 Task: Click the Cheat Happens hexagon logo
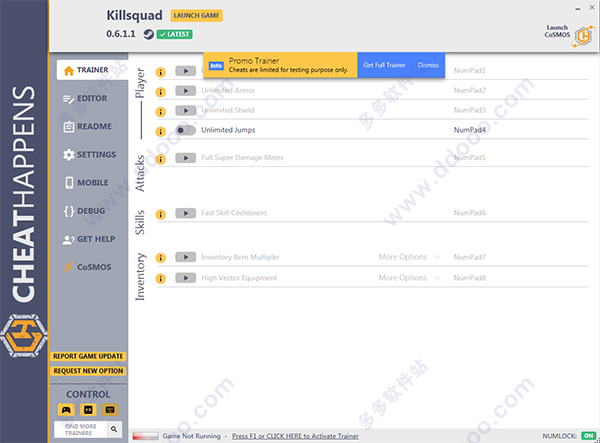coord(24,336)
